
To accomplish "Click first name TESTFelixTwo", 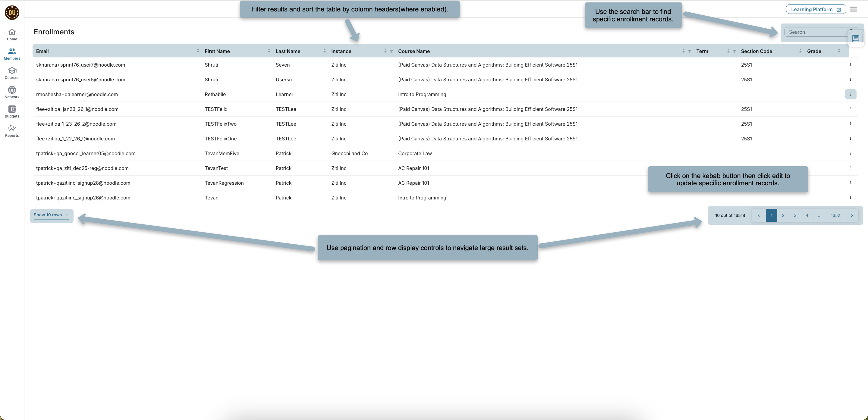I will click(220, 124).
